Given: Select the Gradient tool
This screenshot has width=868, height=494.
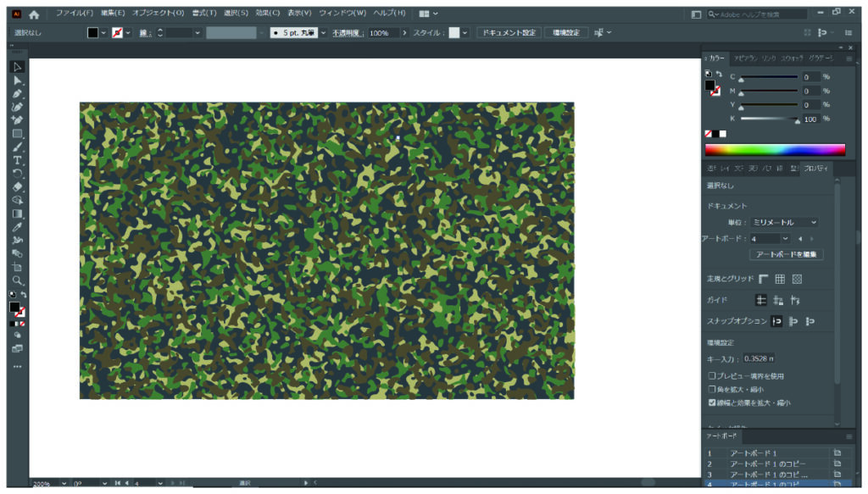Looking at the screenshot, I should point(17,214).
